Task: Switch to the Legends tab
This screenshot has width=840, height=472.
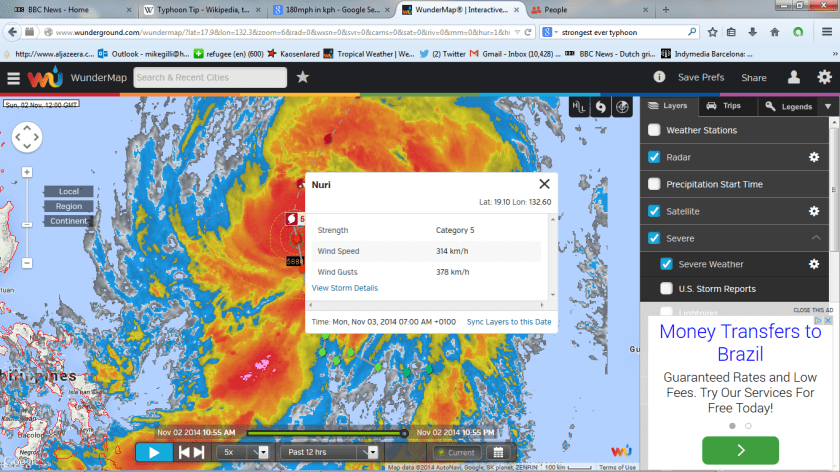Action: coord(789,106)
